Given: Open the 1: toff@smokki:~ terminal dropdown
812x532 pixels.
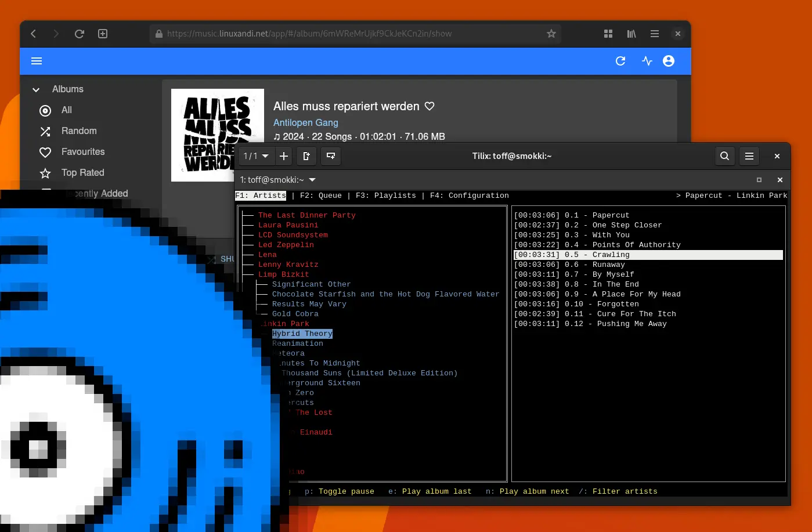Looking at the screenshot, I should 278,180.
